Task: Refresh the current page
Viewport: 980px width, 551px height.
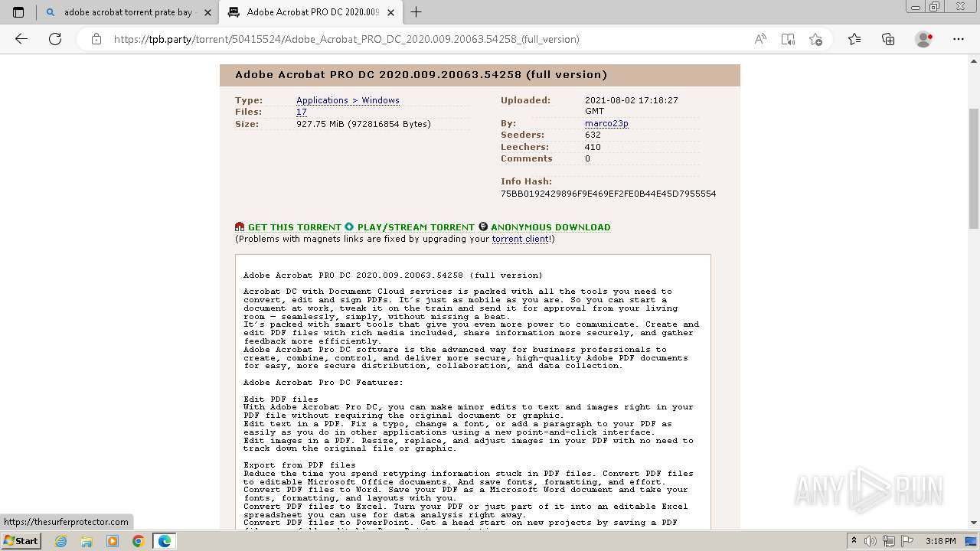Action: pyautogui.click(x=55, y=39)
